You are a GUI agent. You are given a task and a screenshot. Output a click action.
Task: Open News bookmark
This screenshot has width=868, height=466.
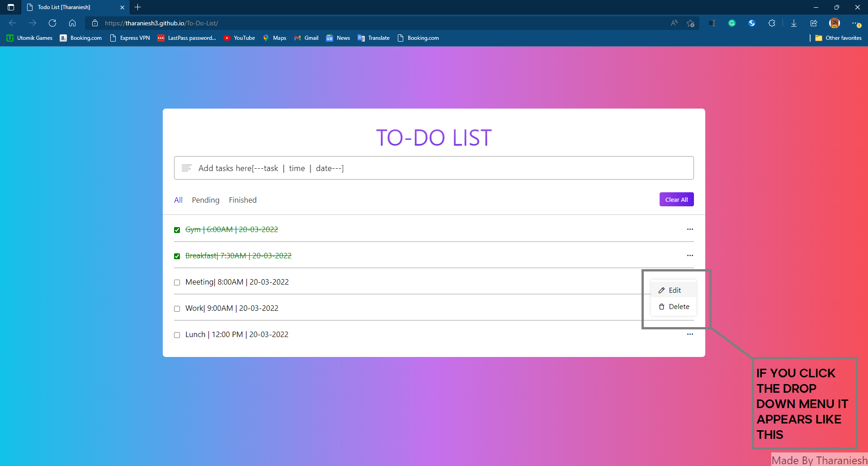point(338,38)
